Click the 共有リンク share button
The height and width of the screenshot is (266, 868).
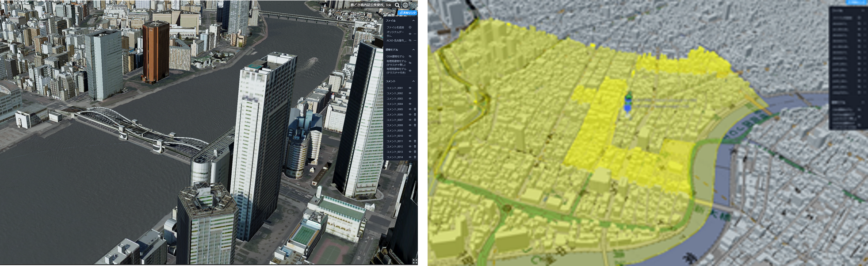(407, 13)
